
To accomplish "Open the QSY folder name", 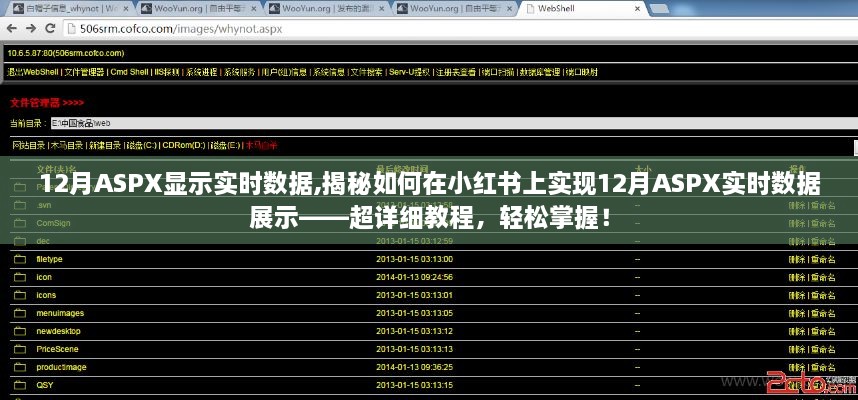I will (x=45, y=385).
